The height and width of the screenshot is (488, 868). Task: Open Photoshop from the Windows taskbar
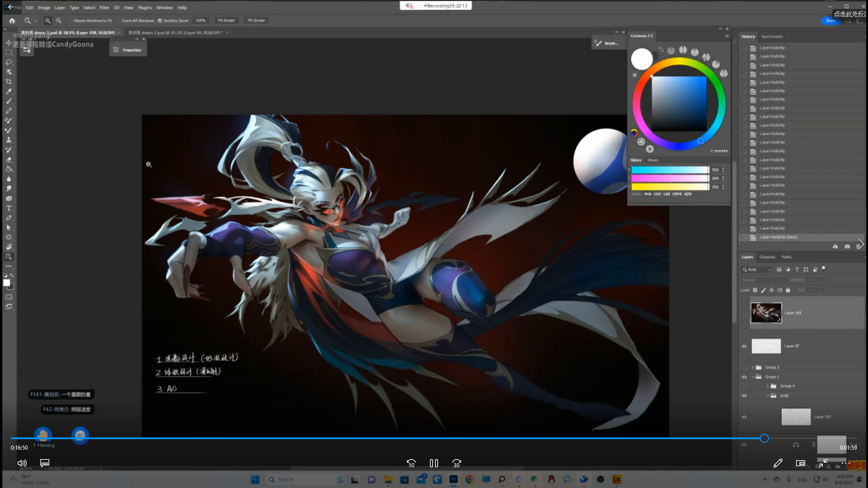click(453, 479)
